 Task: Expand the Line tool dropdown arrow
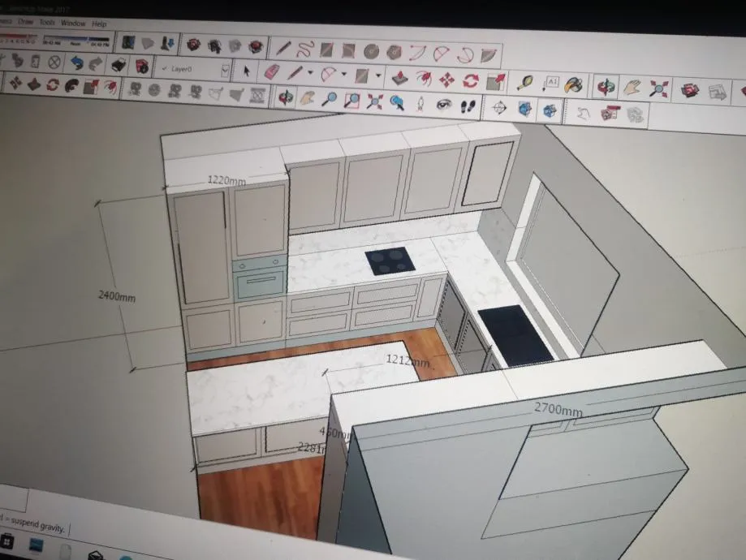coord(310,73)
